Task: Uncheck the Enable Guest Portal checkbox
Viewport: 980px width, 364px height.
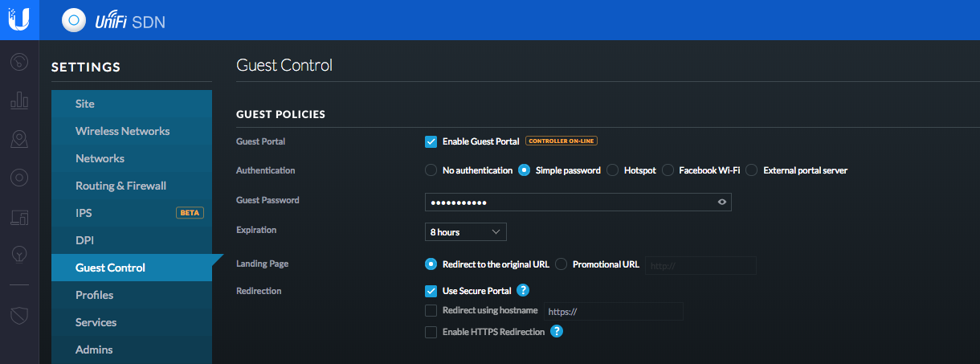Action: tap(431, 141)
